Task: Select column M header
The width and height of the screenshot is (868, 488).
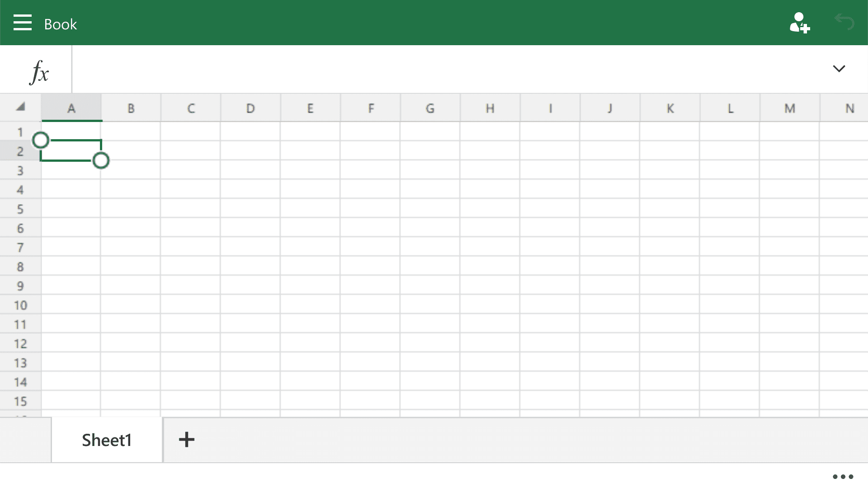Action: click(x=790, y=108)
